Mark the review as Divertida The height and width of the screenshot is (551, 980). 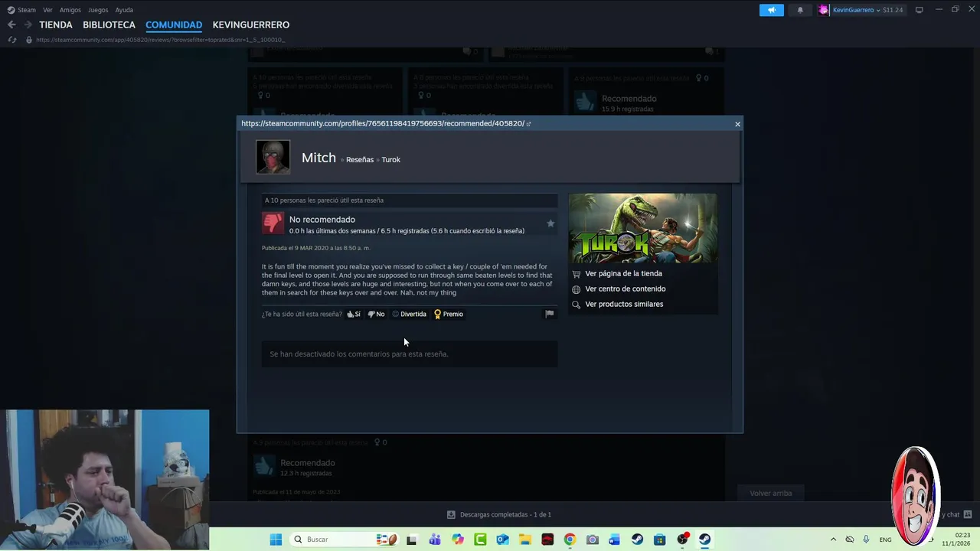point(410,314)
